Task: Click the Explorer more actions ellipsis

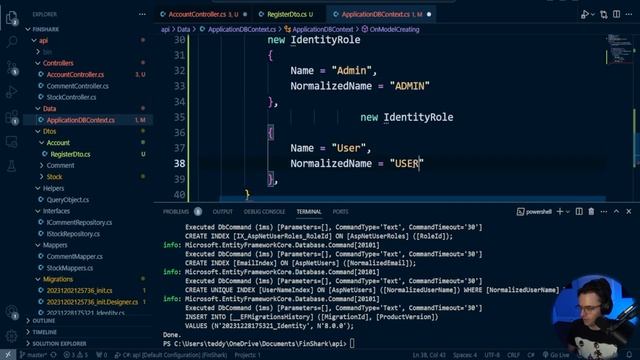Action: (142, 14)
